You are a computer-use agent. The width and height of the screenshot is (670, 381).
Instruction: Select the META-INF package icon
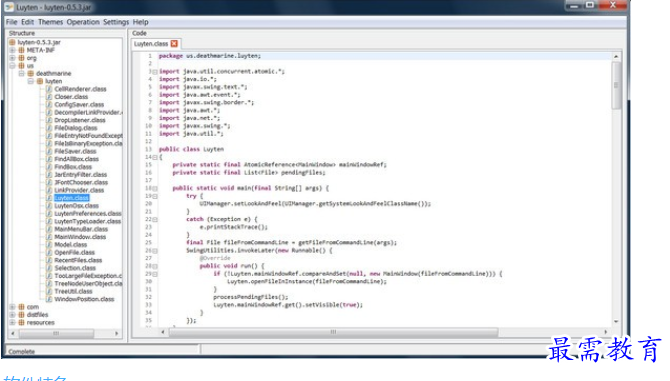tap(21, 50)
